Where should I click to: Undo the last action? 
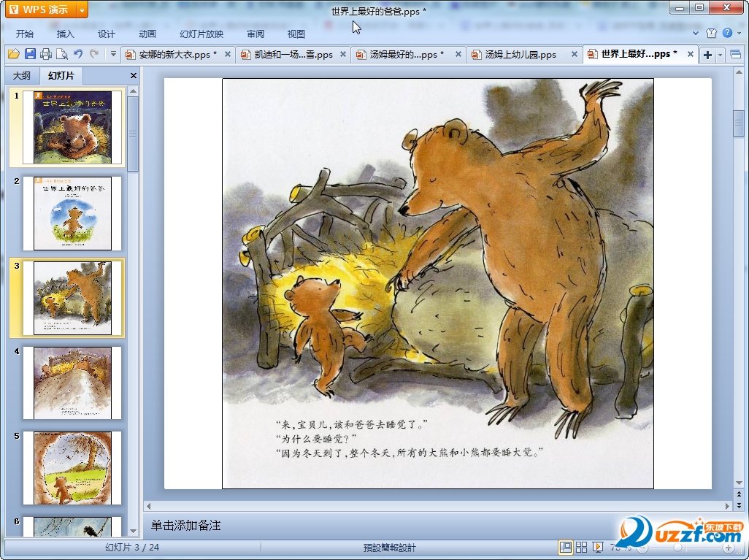click(78, 54)
